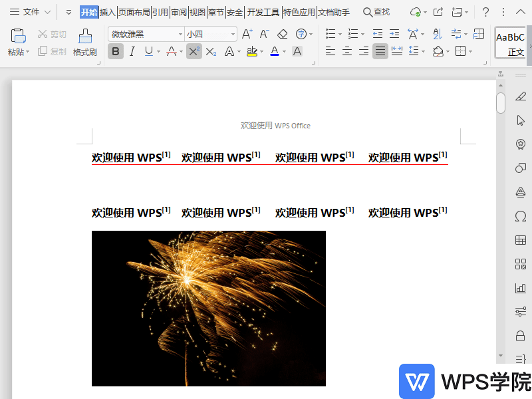The width and height of the screenshot is (532, 399).
Task: Click the 查找 (Find) search button
Action: 376,12
